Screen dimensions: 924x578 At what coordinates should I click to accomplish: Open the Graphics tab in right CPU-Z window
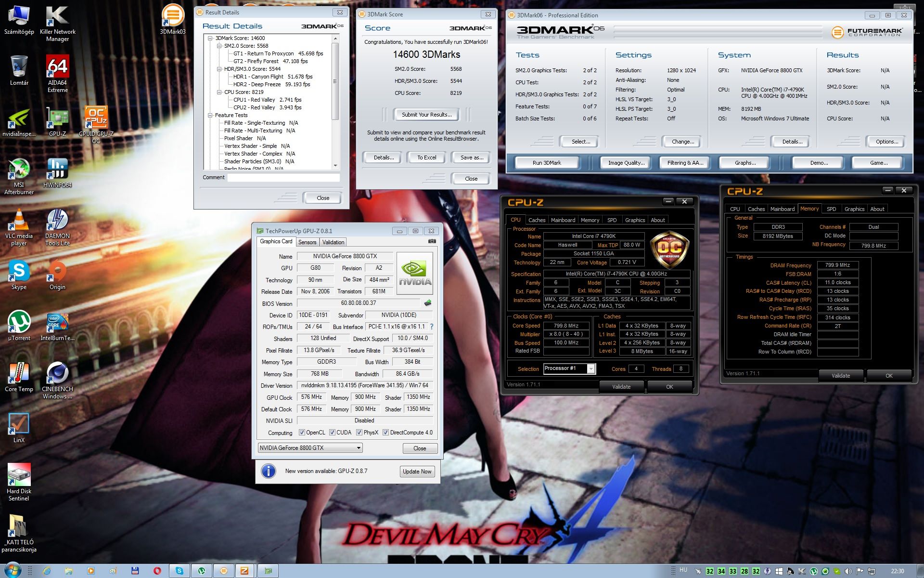pyautogui.click(x=854, y=209)
